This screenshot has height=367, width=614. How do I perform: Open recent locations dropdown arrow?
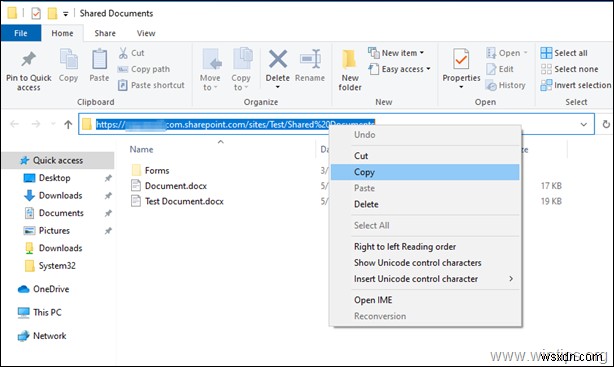53,124
